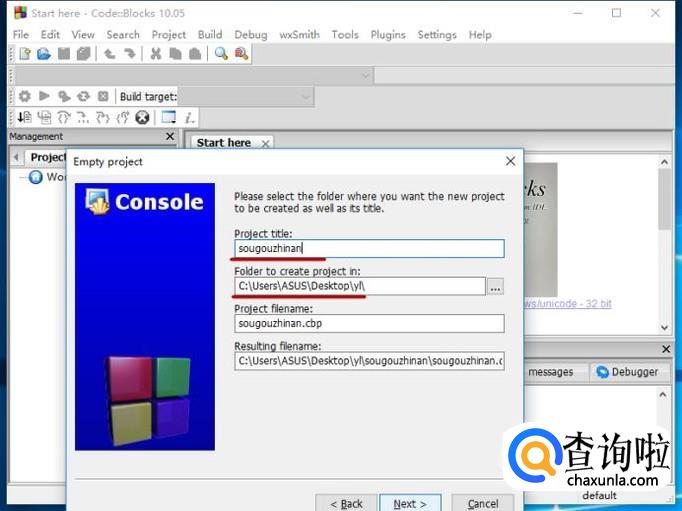This screenshot has height=511, width=682.
Task: Open the Tools menu
Action: pos(345,35)
